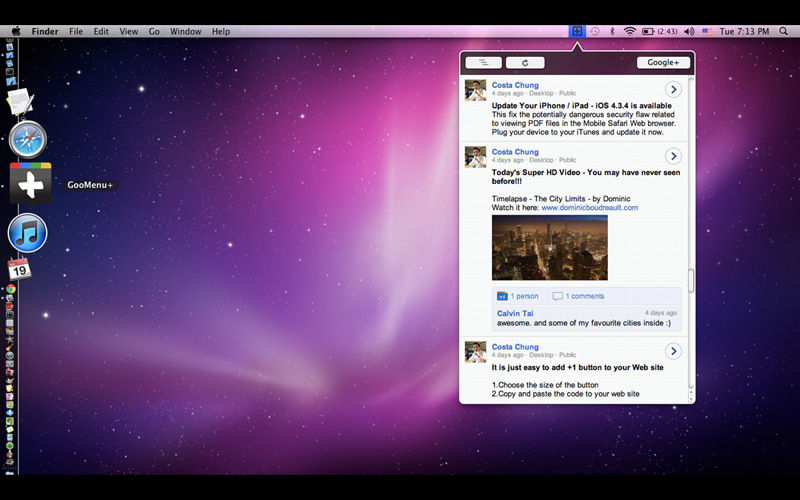Click the stream list button in popup toolbar
This screenshot has height=500, width=800.
click(x=483, y=62)
